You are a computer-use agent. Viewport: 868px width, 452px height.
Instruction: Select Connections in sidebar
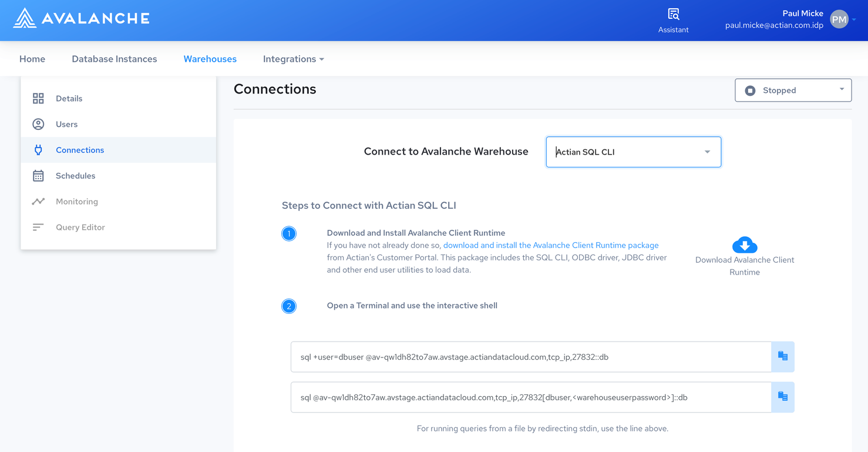point(119,150)
